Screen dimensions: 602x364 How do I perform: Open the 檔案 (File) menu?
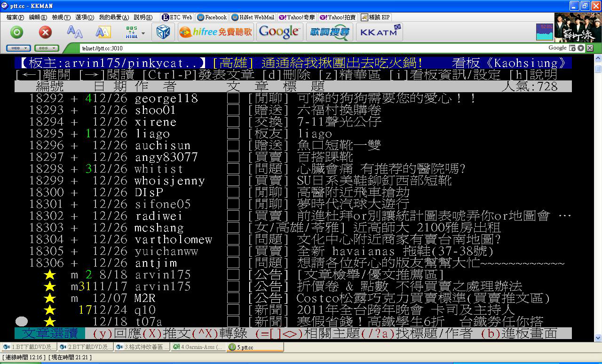pos(15,17)
